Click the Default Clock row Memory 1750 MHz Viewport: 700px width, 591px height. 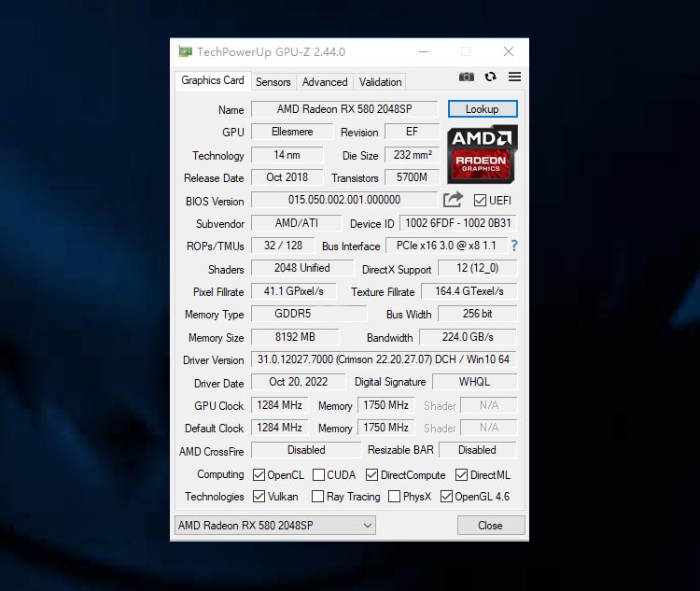(385, 428)
